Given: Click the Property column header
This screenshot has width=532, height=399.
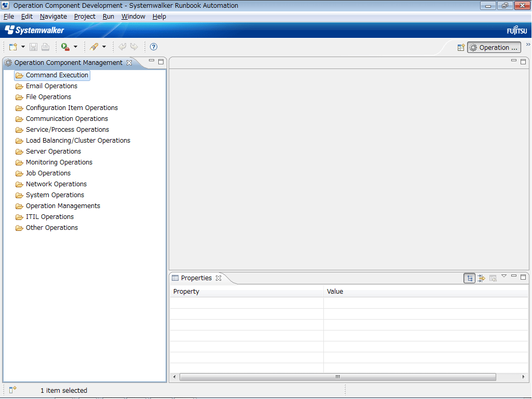Looking at the screenshot, I should (x=247, y=292).
